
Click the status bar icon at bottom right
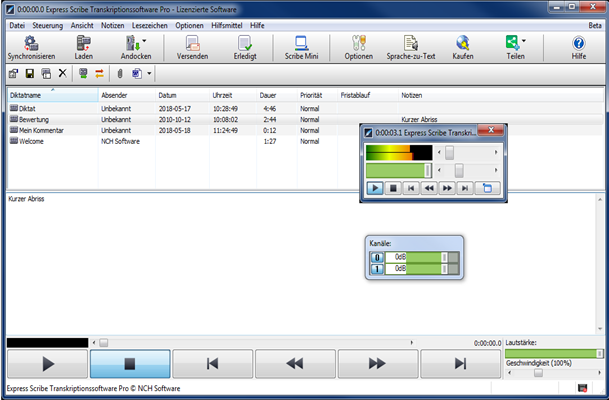582,388
